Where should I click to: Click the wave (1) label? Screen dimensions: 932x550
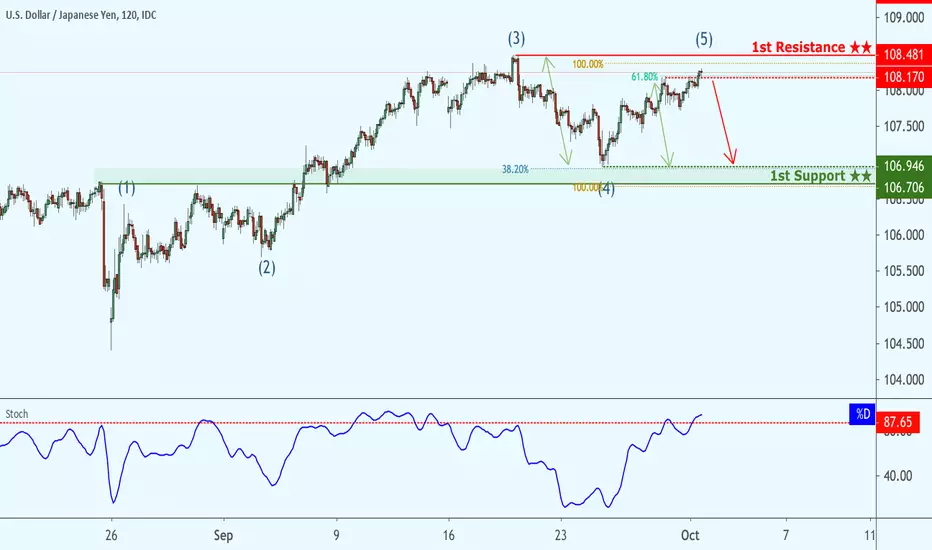[x=127, y=188]
